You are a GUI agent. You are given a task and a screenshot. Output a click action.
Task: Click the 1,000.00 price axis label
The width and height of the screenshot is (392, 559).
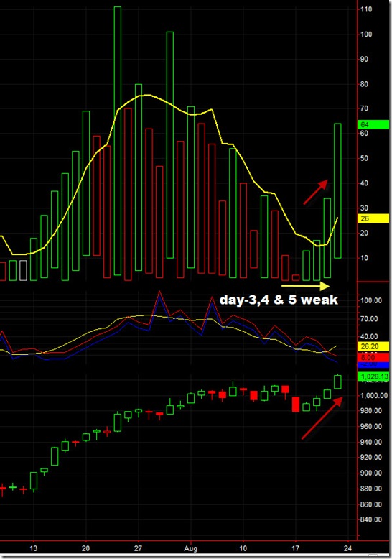click(x=374, y=395)
